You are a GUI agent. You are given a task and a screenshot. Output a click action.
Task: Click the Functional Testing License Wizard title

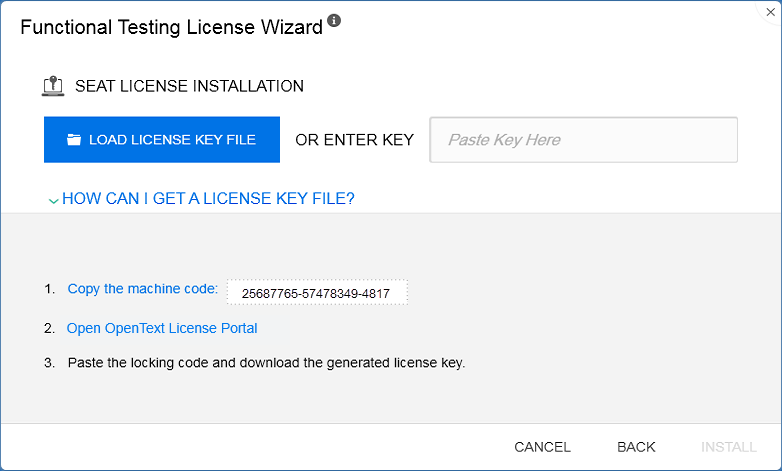171,28
